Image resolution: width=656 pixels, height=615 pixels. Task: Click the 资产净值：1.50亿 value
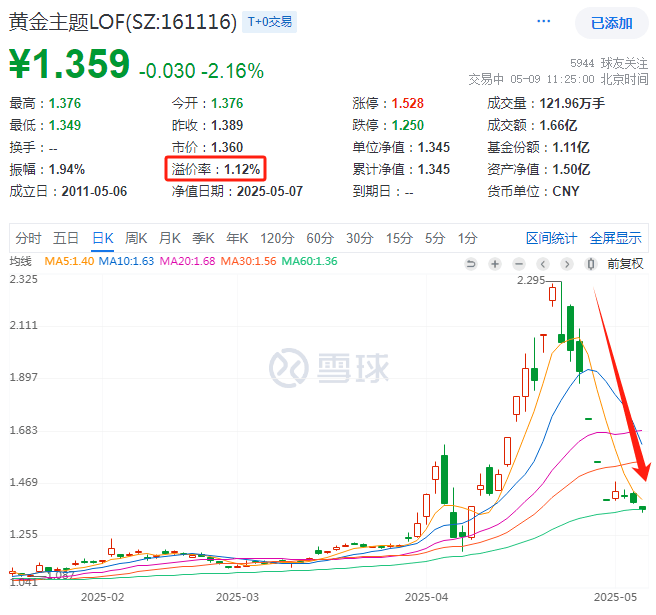pyautogui.click(x=538, y=169)
